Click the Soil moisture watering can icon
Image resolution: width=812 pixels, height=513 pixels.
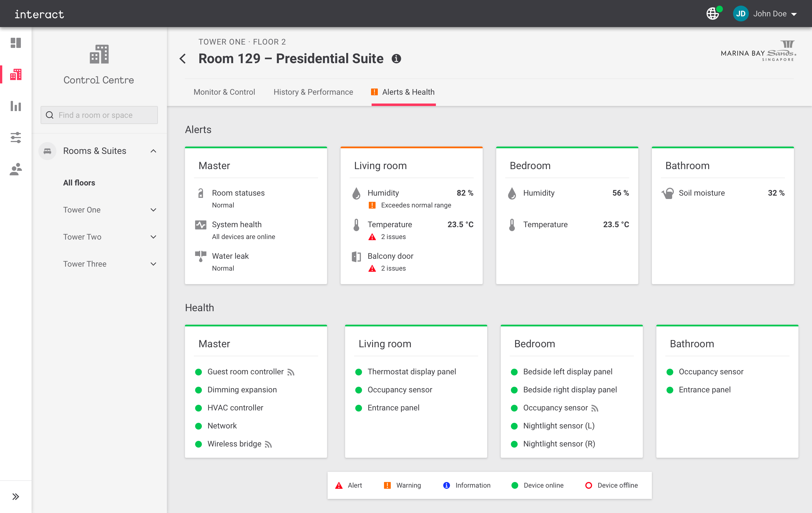coord(668,193)
